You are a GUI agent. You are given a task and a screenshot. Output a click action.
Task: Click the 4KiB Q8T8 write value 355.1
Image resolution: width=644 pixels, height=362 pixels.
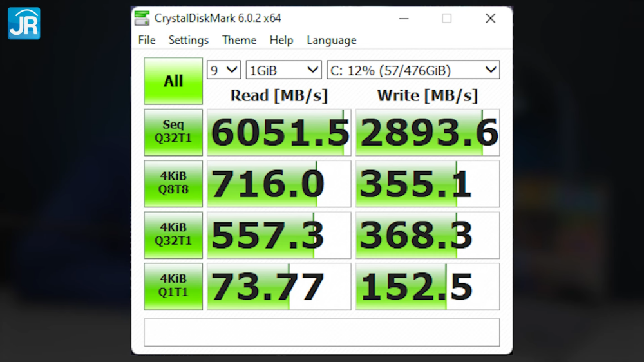(428, 184)
